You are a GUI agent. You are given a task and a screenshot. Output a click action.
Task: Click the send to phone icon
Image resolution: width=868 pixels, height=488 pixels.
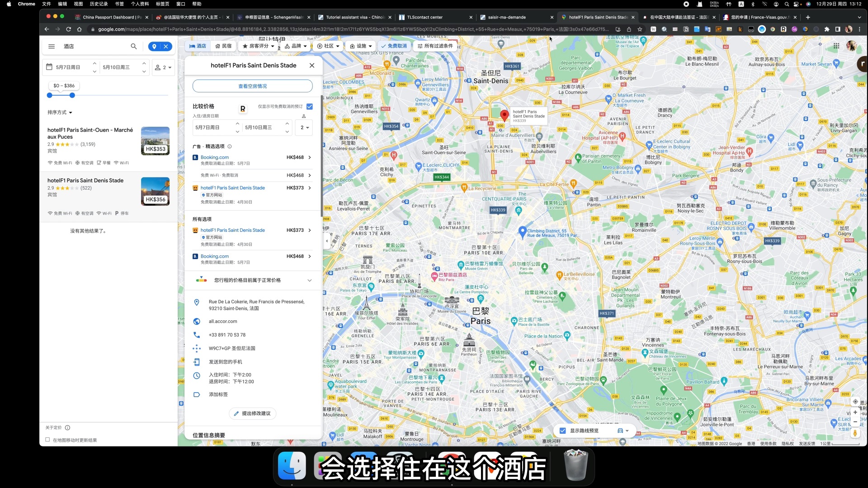click(197, 362)
